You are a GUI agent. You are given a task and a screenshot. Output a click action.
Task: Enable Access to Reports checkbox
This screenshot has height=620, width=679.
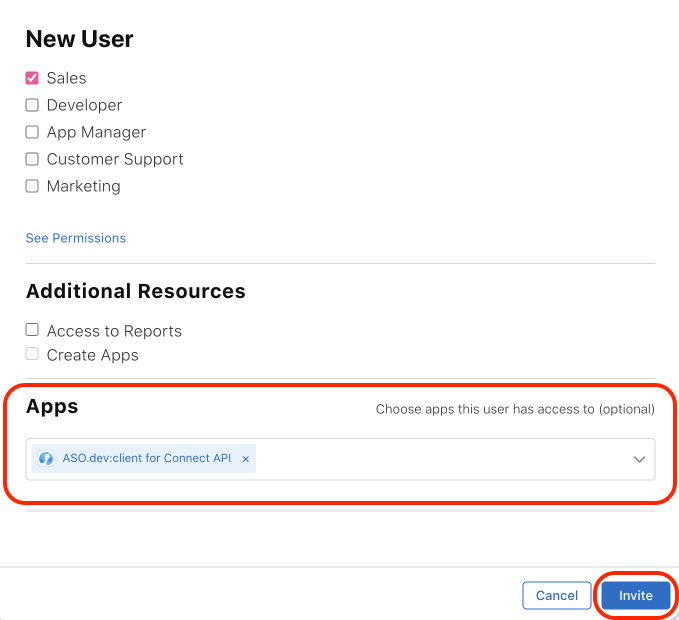pyautogui.click(x=32, y=329)
